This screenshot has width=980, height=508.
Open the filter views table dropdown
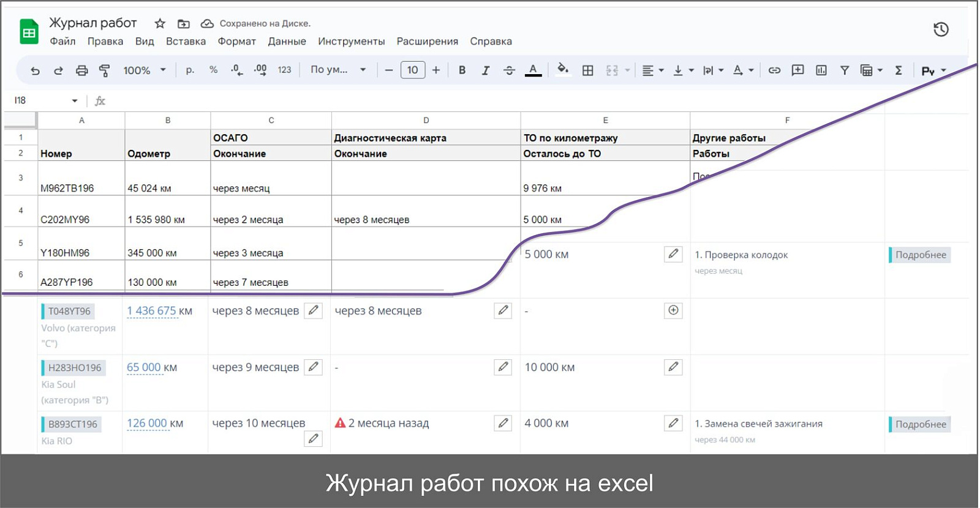872,70
